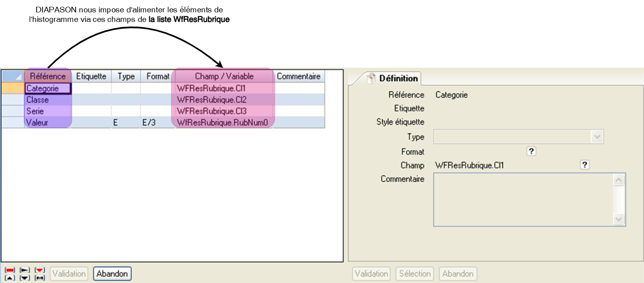
Task: Select the Valeur row reference cell
Action: coord(48,122)
